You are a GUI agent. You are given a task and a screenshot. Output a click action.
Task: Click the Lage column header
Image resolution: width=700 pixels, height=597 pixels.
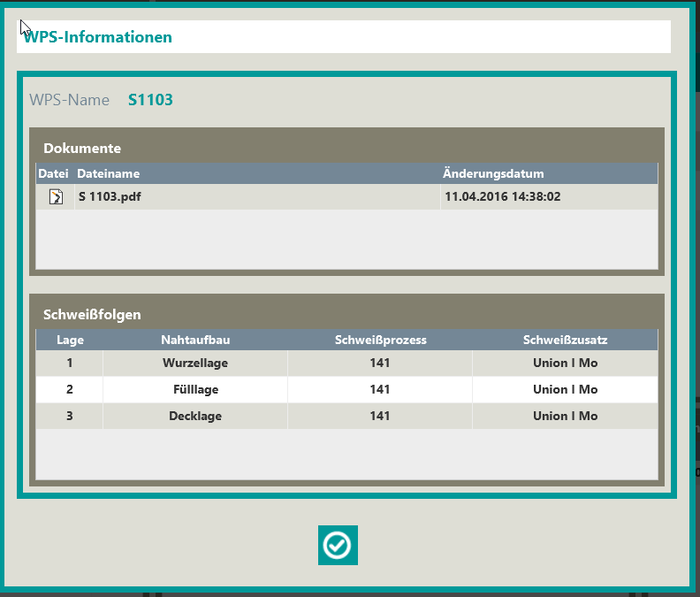click(70, 340)
